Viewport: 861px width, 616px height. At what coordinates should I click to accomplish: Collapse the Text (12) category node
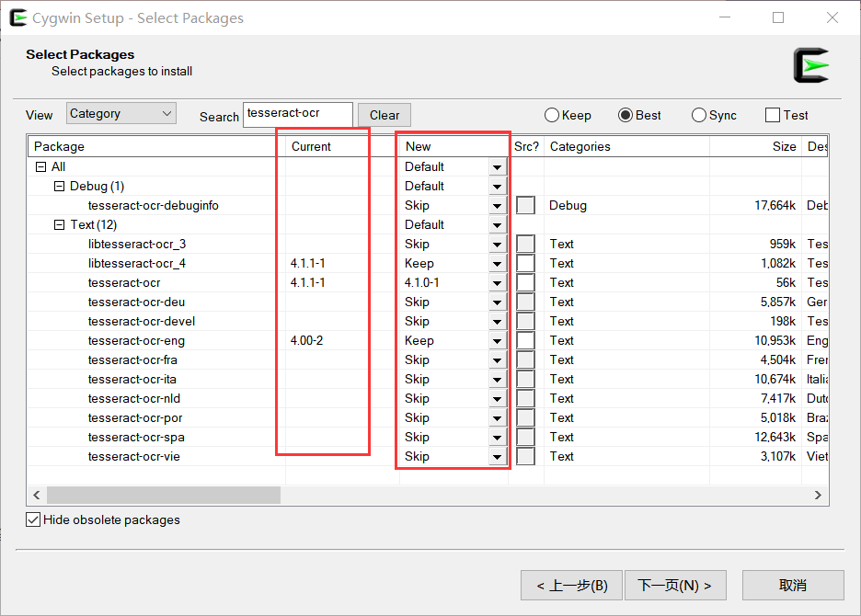(59, 224)
